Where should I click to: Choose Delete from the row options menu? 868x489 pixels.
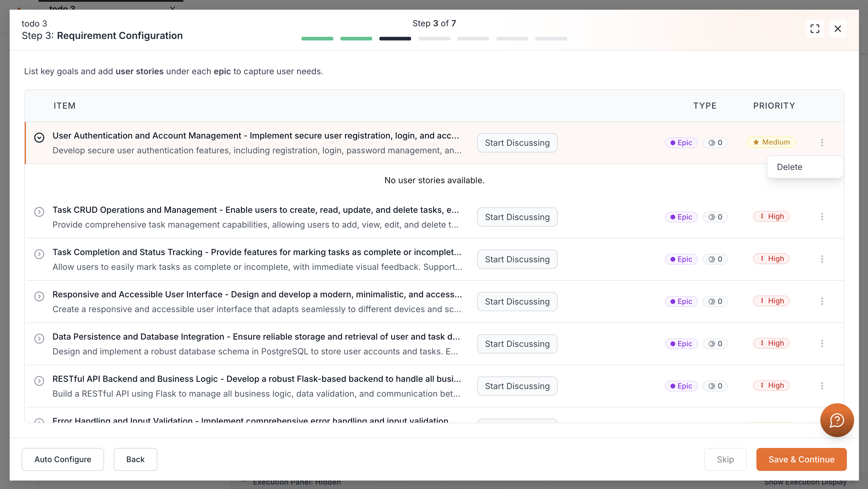click(x=805, y=167)
